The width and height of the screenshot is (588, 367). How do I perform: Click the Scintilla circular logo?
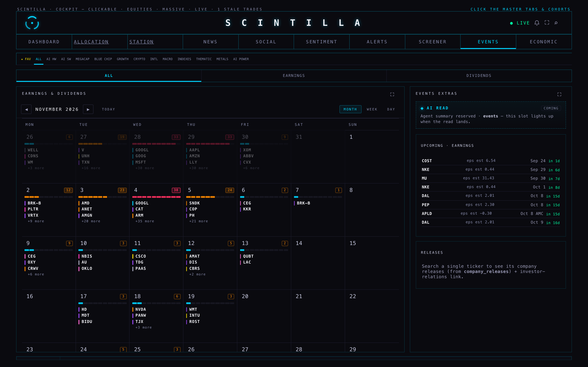(x=32, y=23)
